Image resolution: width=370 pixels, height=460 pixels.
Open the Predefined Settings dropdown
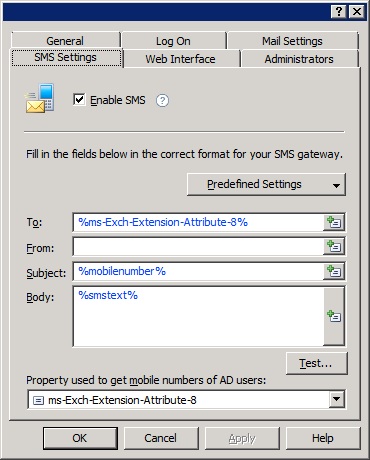[x=266, y=184]
